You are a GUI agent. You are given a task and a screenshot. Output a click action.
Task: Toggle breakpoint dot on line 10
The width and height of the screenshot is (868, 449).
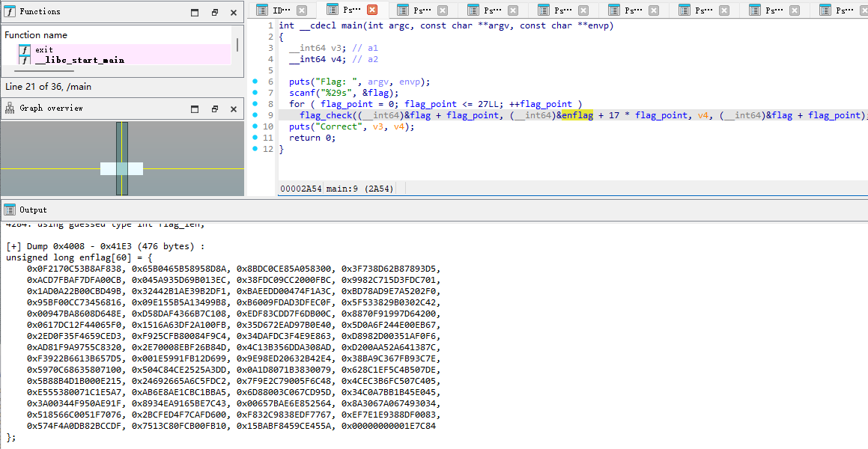pyautogui.click(x=255, y=126)
